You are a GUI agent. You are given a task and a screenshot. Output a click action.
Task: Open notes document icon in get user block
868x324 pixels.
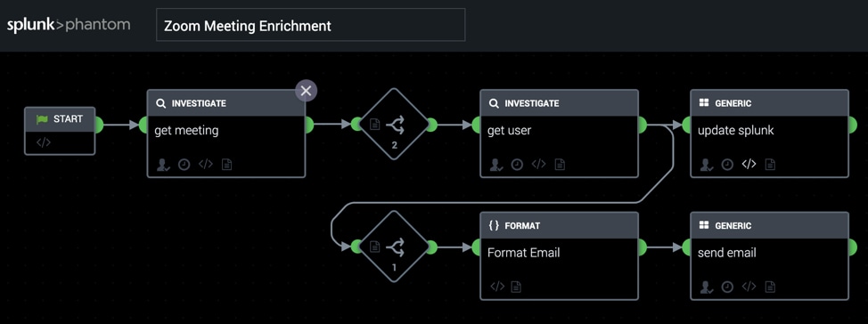point(561,164)
